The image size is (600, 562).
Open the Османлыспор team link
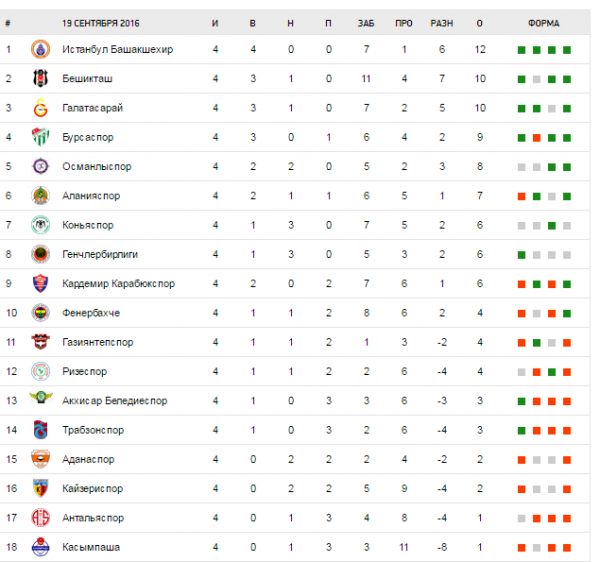click(x=96, y=167)
